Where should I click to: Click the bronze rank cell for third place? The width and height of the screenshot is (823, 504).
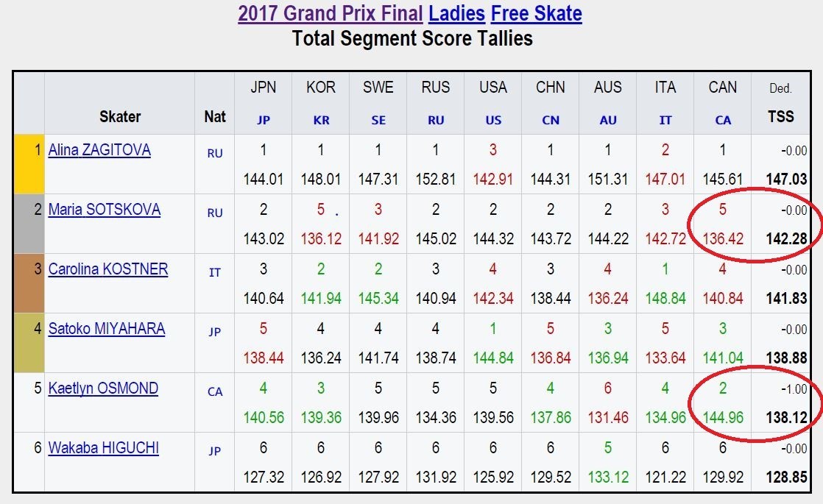[29, 283]
